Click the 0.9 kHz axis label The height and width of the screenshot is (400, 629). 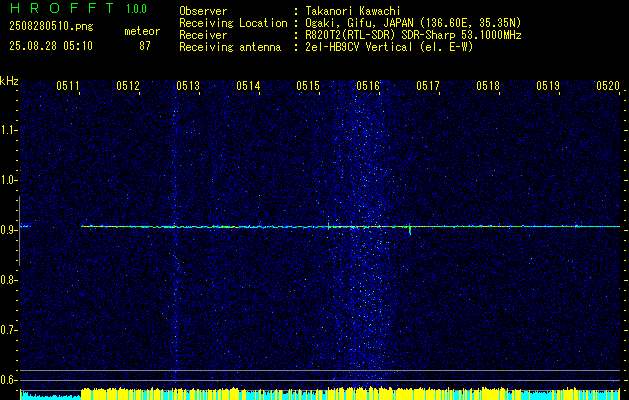tap(8, 230)
